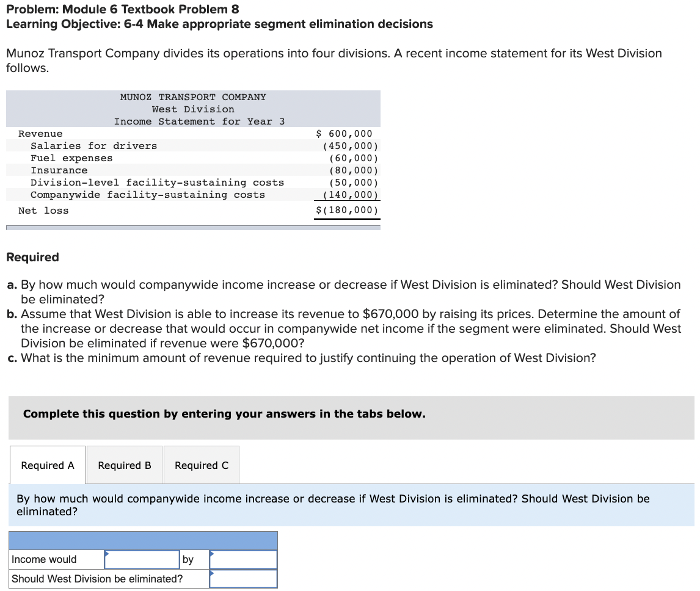
Task: Select the Required C tab
Action: pyautogui.click(x=202, y=465)
